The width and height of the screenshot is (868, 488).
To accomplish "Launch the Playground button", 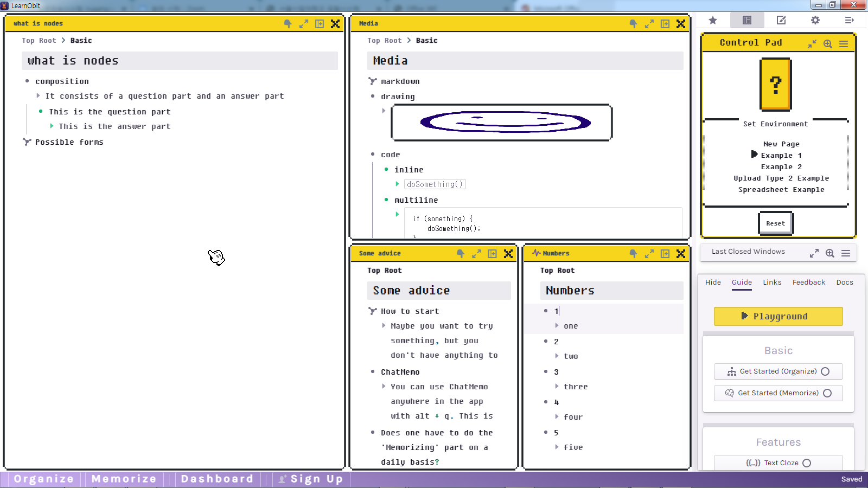I will [778, 317].
